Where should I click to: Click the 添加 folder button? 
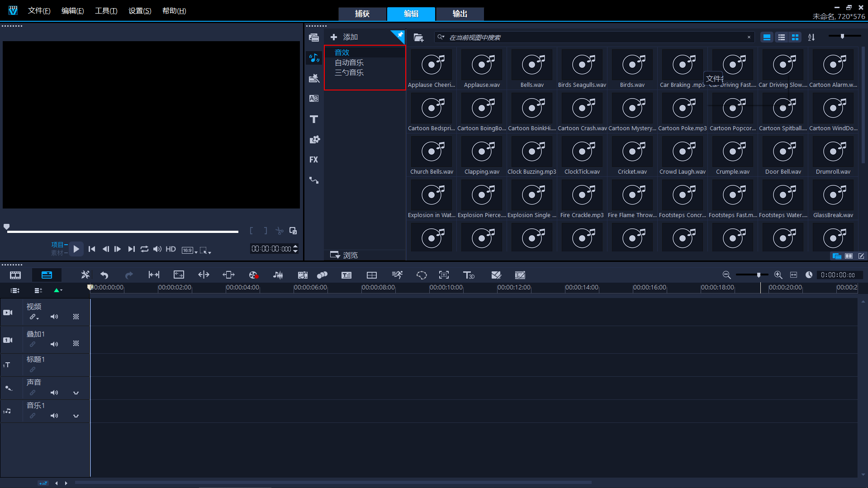344,37
